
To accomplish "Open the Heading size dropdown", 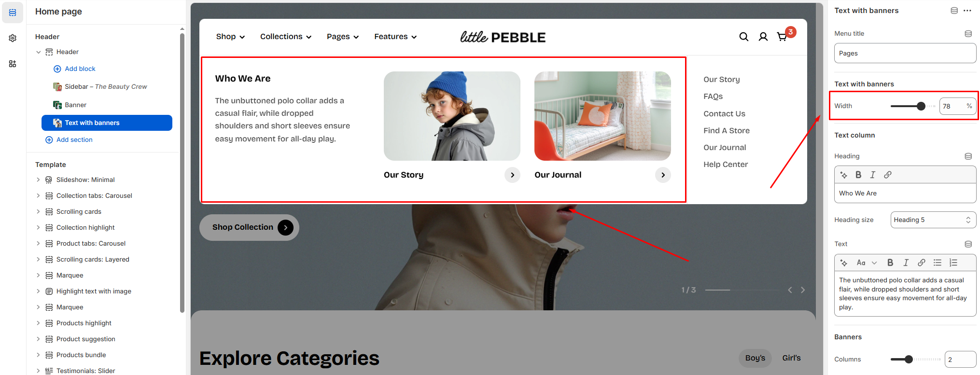I will tap(933, 220).
